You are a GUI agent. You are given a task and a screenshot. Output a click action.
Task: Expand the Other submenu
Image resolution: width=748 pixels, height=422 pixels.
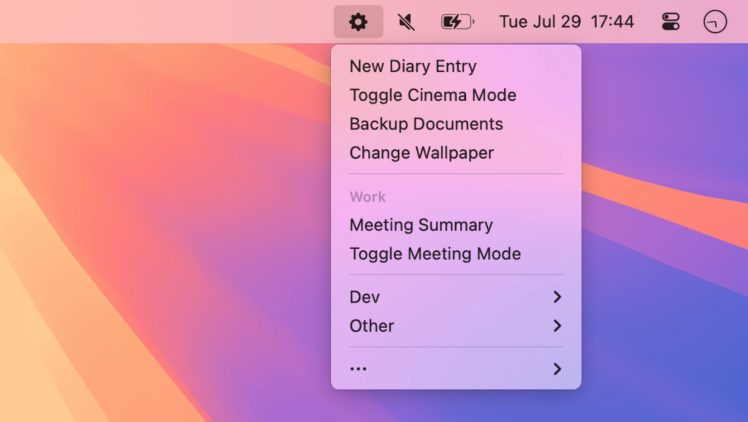coord(456,326)
